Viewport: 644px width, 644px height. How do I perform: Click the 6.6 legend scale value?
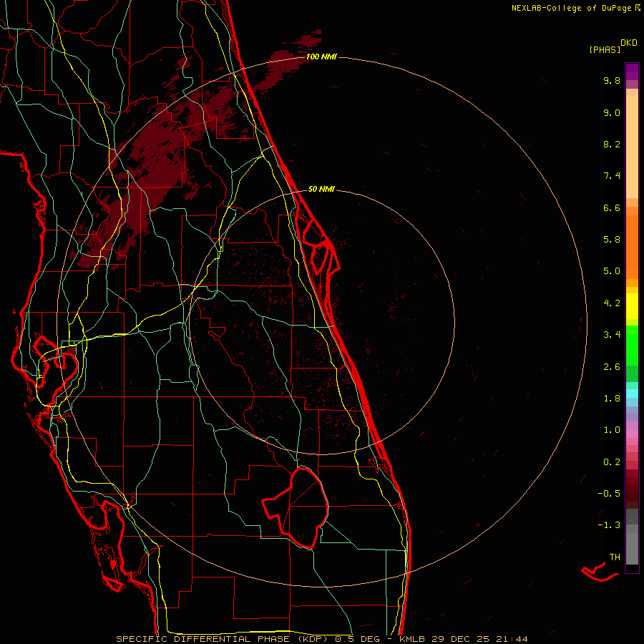click(x=612, y=208)
